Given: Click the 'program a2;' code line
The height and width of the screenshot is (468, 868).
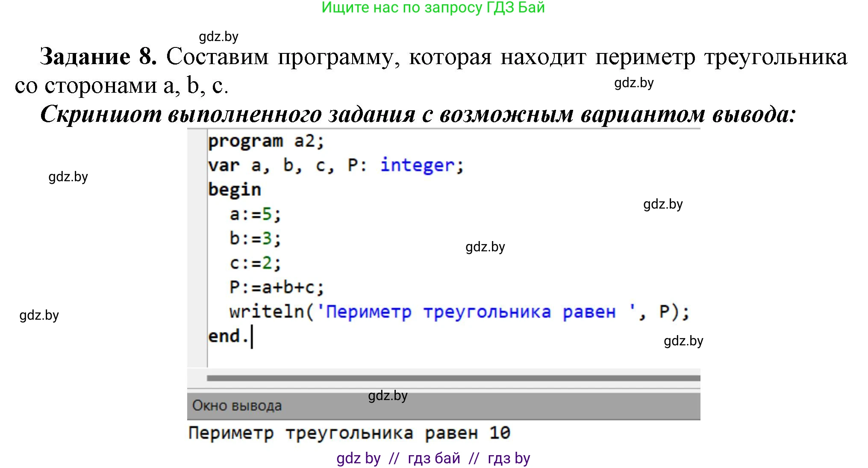Looking at the screenshot, I should (266, 141).
